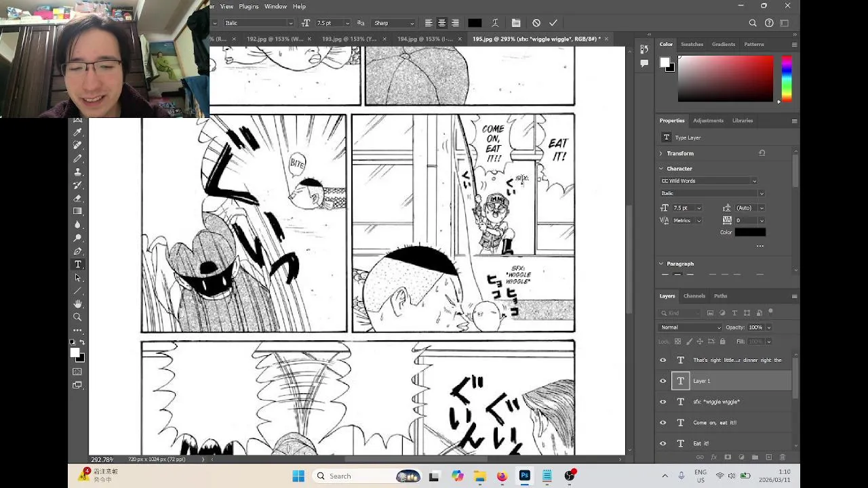Select the Pen tool
Image resolution: width=868 pixels, height=488 pixels.
77,251
